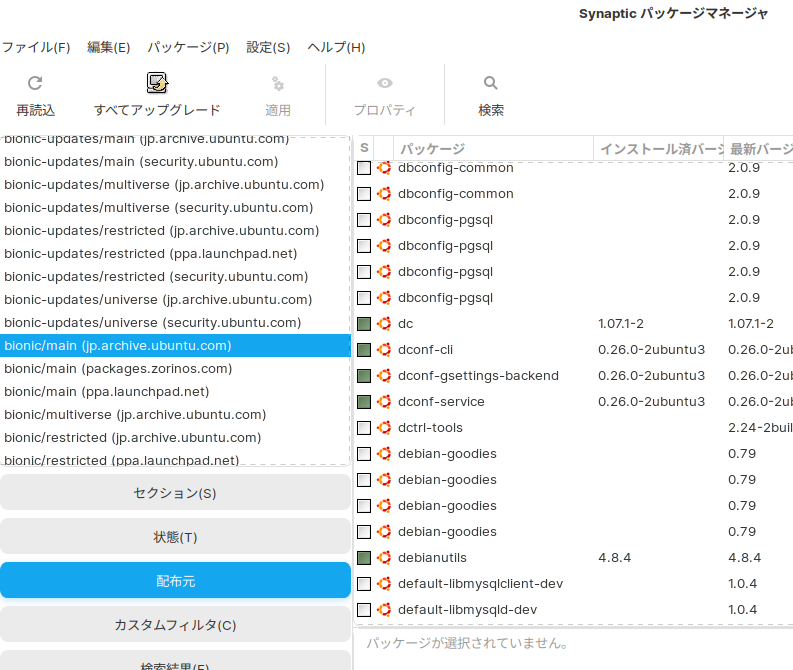This screenshot has width=793, height=670.
Task: Mark the checkbox for dctrl-tools
Action: [x=364, y=428]
